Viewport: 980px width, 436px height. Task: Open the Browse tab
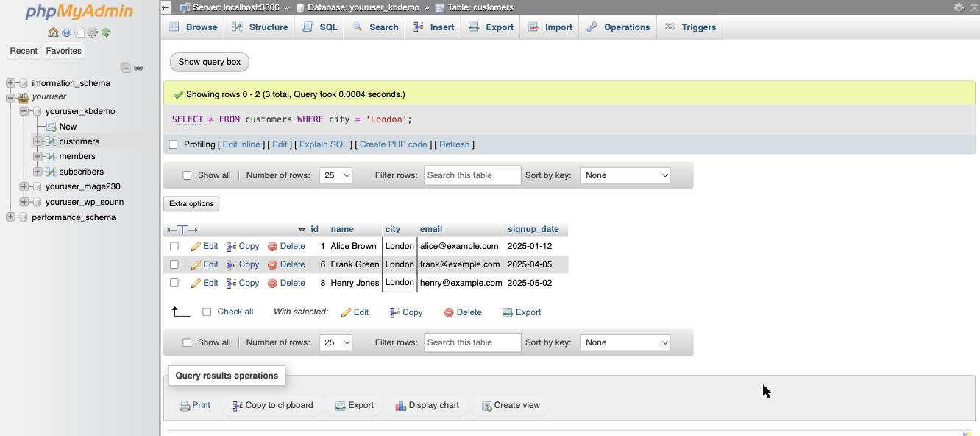click(x=193, y=27)
